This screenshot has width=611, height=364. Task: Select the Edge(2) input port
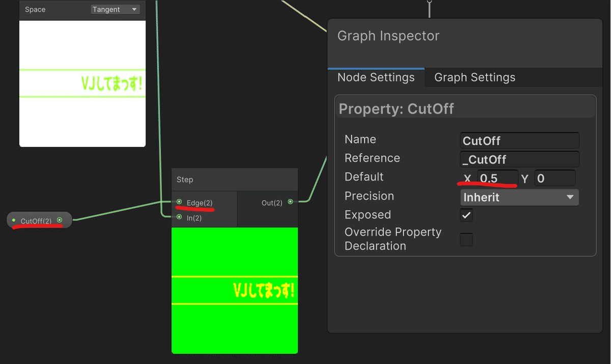click(x=179, y=202)
